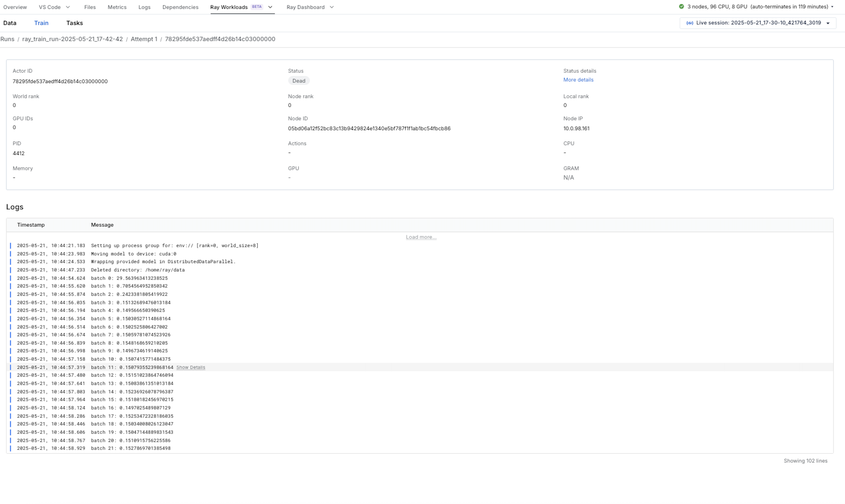
Task: Switch to the Tasks sub-tab
Action: click(x=74, y=23)
